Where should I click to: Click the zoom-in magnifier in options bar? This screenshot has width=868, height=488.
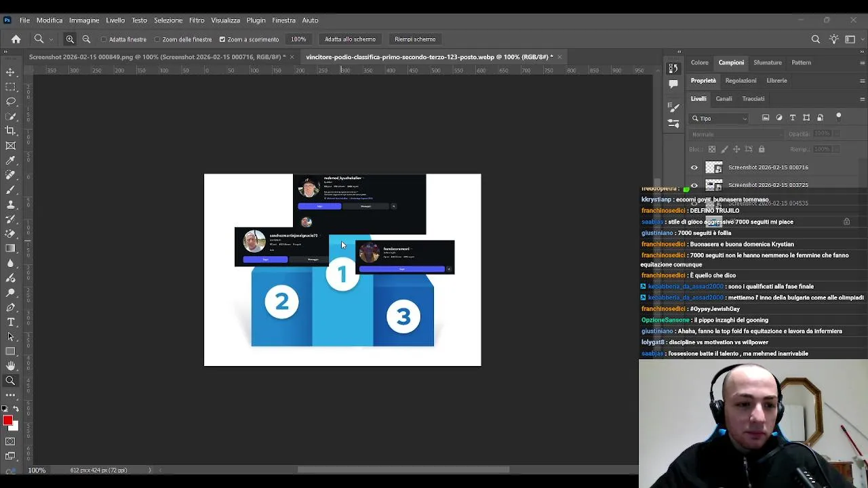[x=70, y=39]
